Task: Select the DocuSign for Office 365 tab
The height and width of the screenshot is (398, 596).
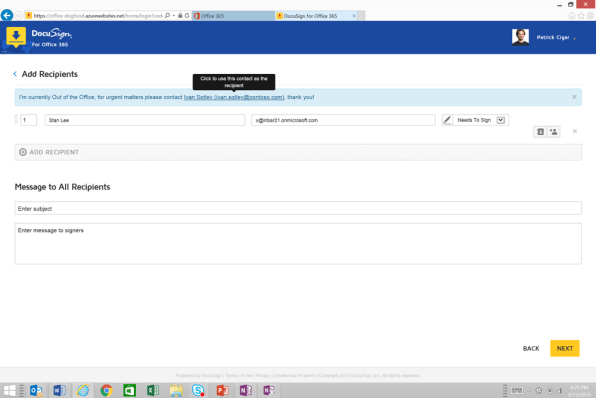Action: [x=316, y=16]
